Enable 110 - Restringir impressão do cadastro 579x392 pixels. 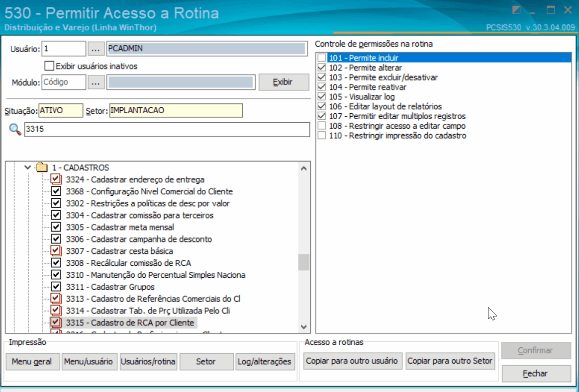(x=322, y=136)
